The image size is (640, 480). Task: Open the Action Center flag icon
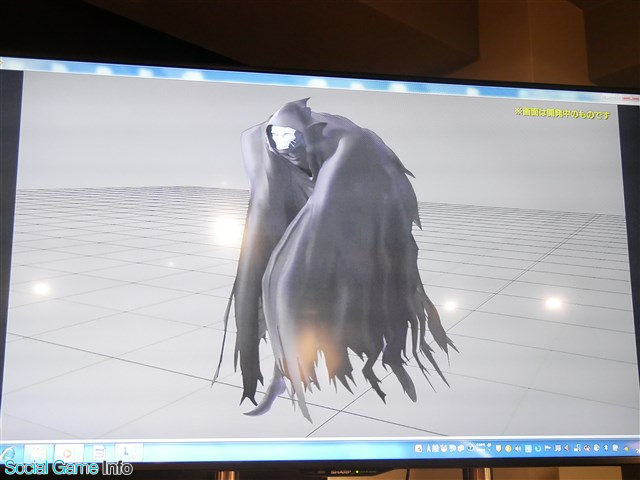click(548, 448)
